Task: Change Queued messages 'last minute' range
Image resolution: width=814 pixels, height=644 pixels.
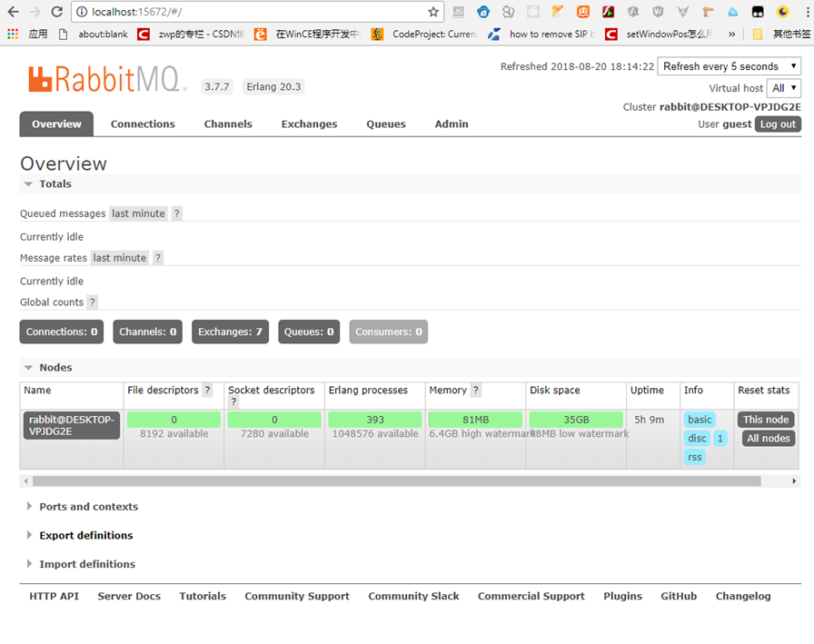Action: click(138, 213)
